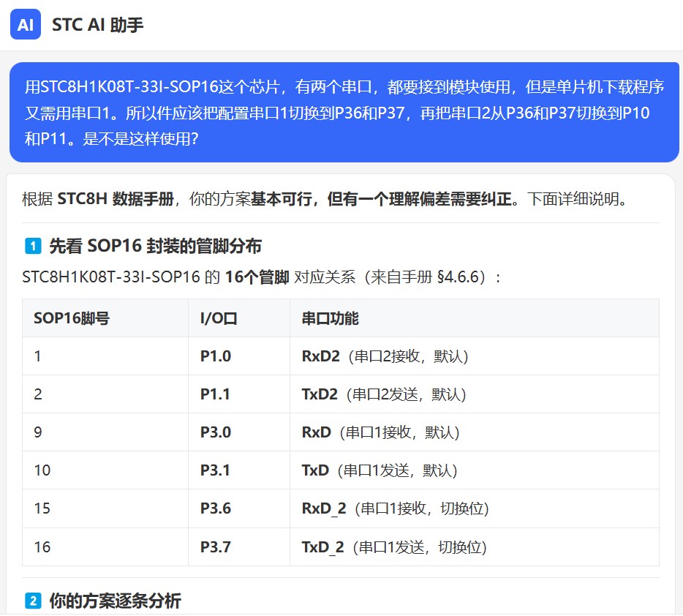
Task: Click the SOP16脚号 column header
Action: pyautogui.click(x=105, y=318)
